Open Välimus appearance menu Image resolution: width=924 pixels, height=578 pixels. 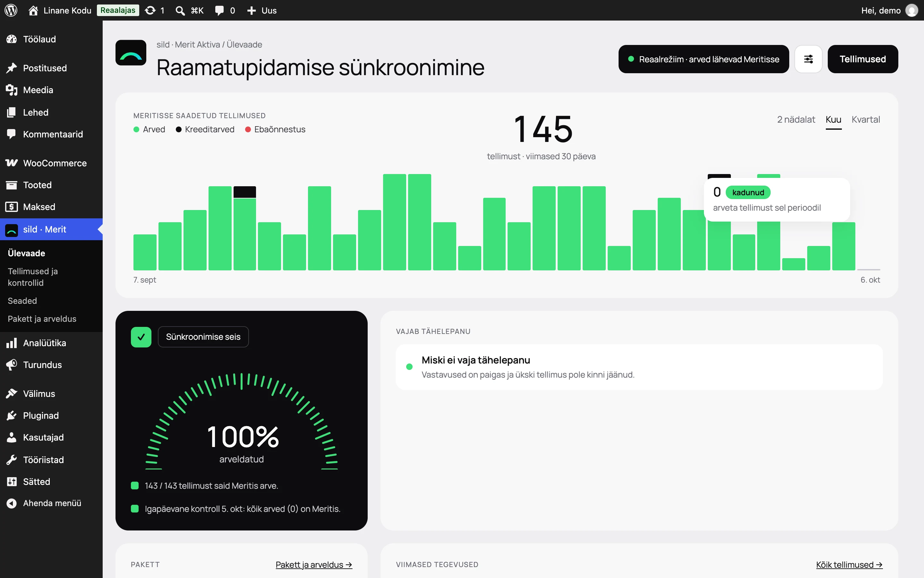point(51,394)
